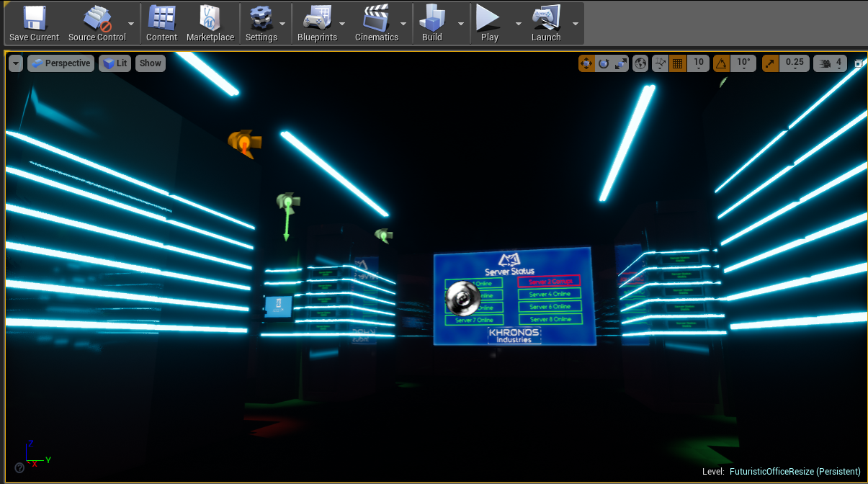Toggle grid snapping on or off
868x484 pixels.
(x=677, y=63)
